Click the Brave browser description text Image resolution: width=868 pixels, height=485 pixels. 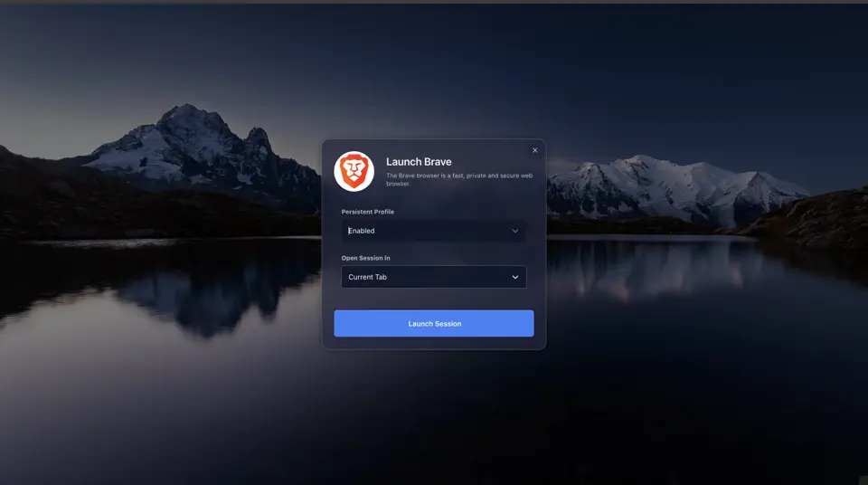[459, 179]
